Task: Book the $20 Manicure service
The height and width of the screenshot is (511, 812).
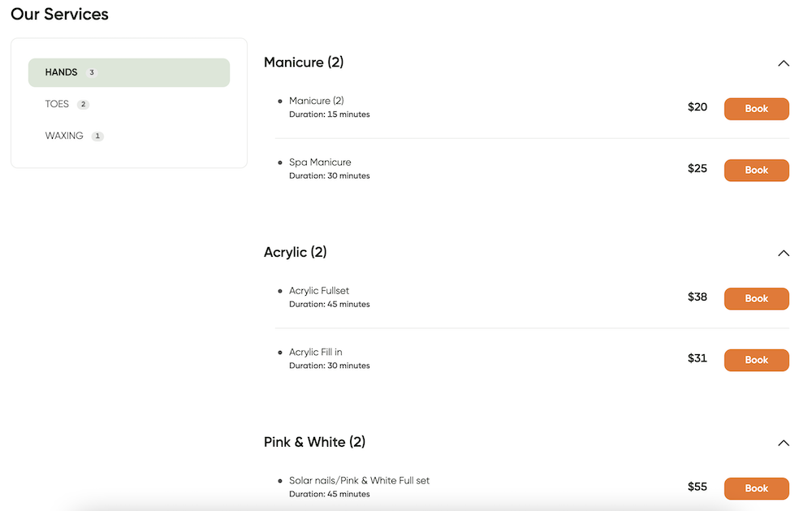Action: [x=756, y=109]
